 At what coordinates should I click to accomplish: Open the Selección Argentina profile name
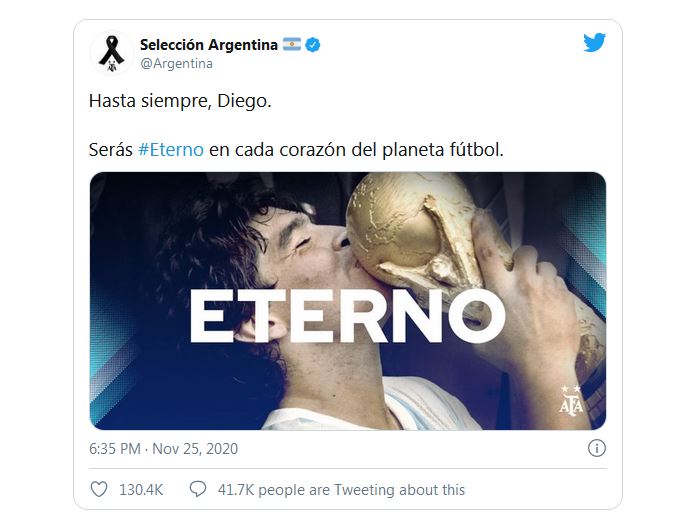[209, 45]
